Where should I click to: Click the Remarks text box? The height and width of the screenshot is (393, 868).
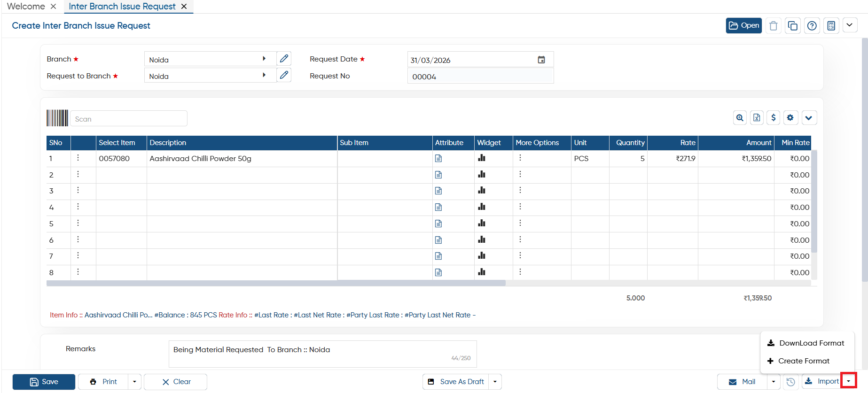pyautogui.click(x=322, y=354)
